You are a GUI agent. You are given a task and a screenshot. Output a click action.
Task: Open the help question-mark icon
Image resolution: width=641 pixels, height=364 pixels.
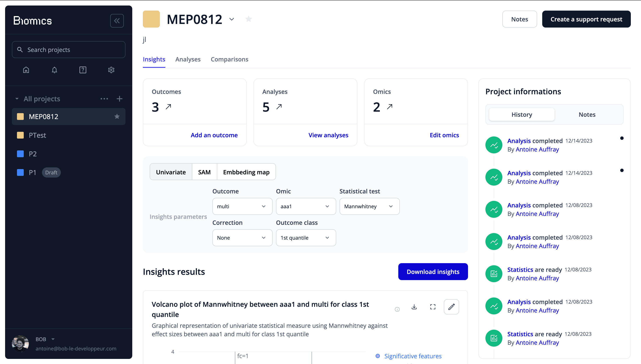click(83, 70)
